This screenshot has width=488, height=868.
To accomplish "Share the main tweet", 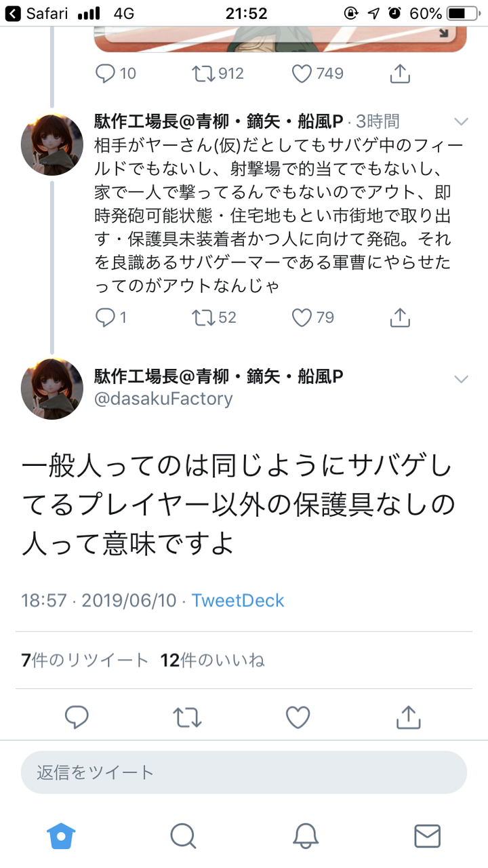I will point(408,716).
